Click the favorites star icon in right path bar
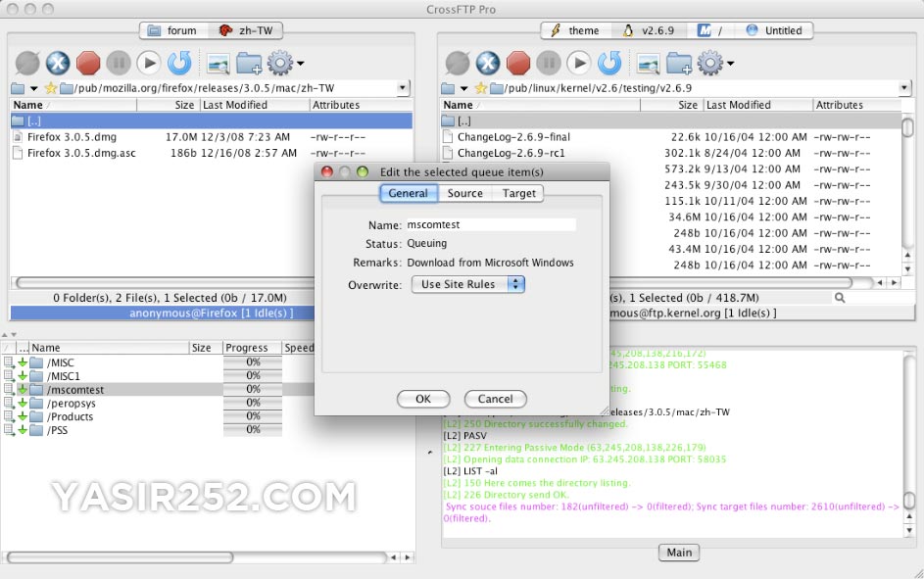Viewport: 924px width, 579px height. point(481,88)
